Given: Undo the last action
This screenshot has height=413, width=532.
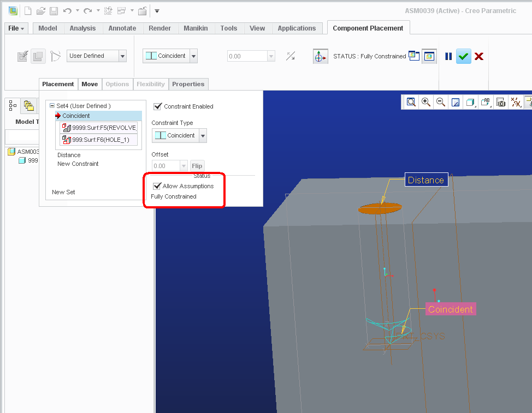Looking at the screenshot, I should [x=67, y=11].
